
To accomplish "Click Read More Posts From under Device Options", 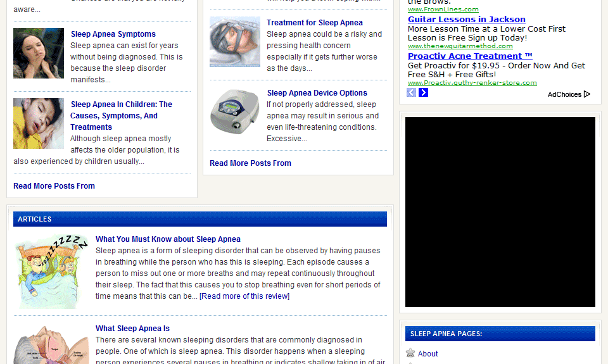I will coord(250,163).
